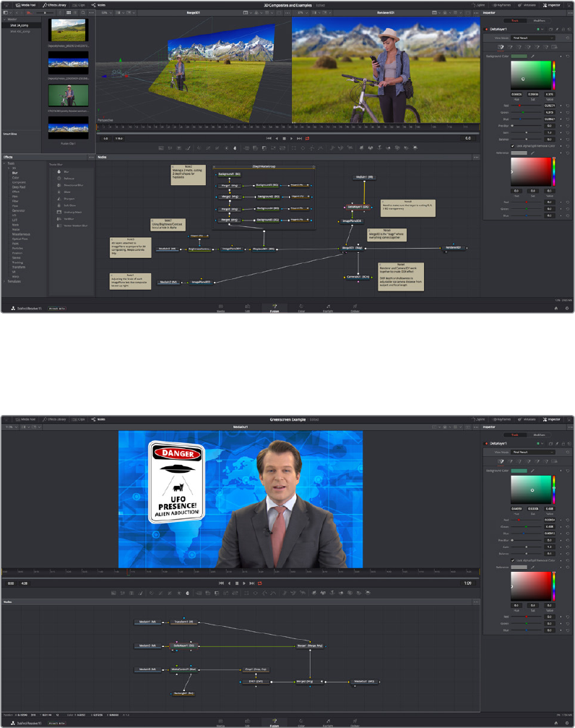Click the Background Color swatch in upper Inspector
Image resolution: width=575 pixels, height=728 pixels.
pos(519,56)
